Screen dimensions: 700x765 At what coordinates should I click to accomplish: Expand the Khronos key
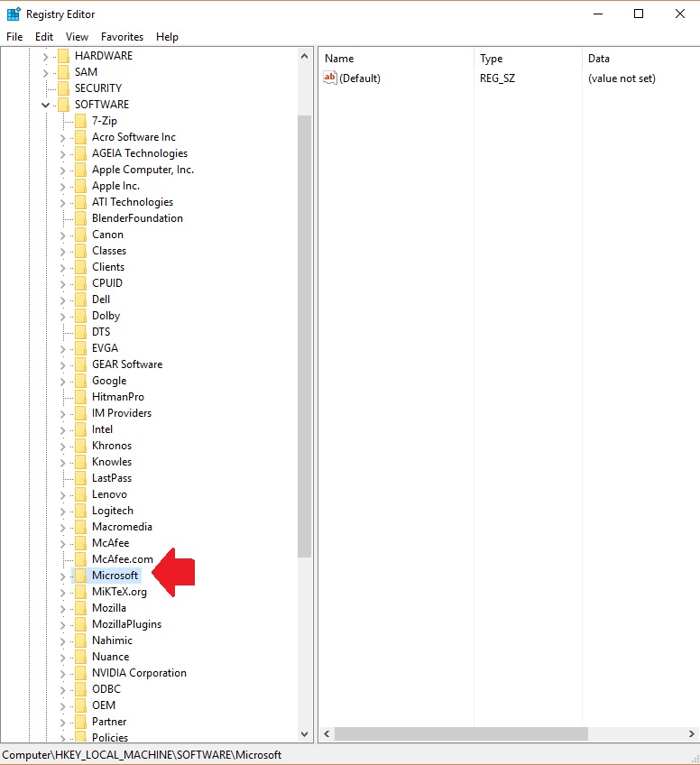coord(62,447)
